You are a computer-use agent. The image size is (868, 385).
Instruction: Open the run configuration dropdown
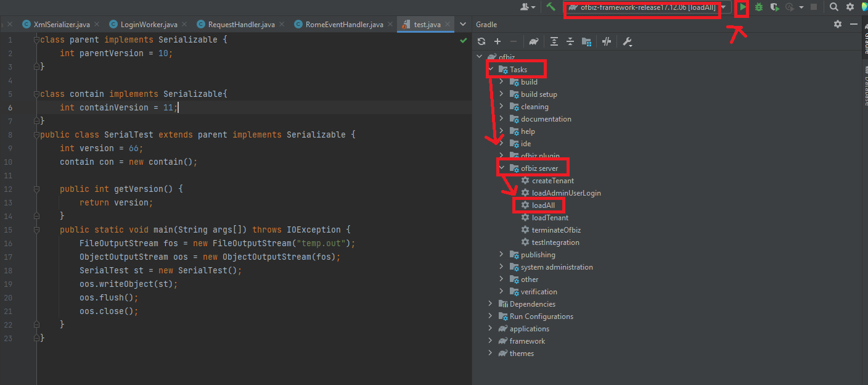click(724, 7)
